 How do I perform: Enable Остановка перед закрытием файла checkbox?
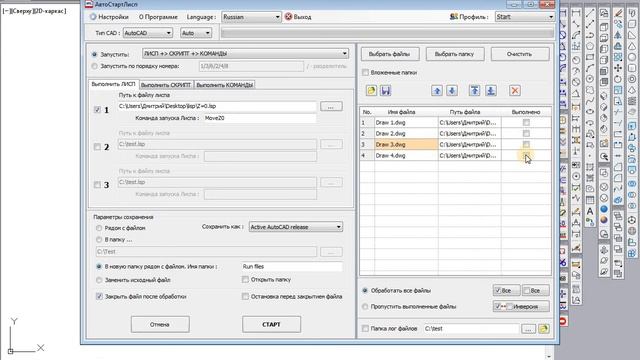(245, 296)
